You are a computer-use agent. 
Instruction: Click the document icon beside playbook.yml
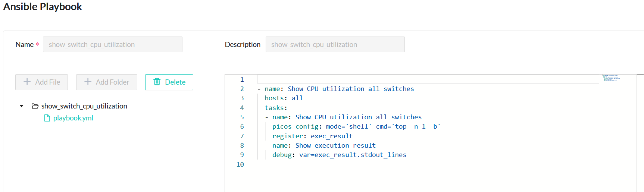47,118
